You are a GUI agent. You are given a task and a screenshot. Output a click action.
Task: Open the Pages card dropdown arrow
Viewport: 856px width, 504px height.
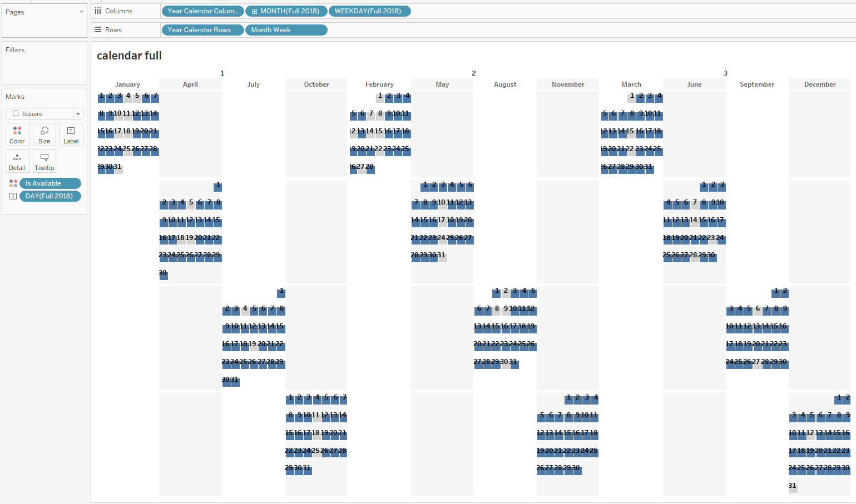coord(80,12)
